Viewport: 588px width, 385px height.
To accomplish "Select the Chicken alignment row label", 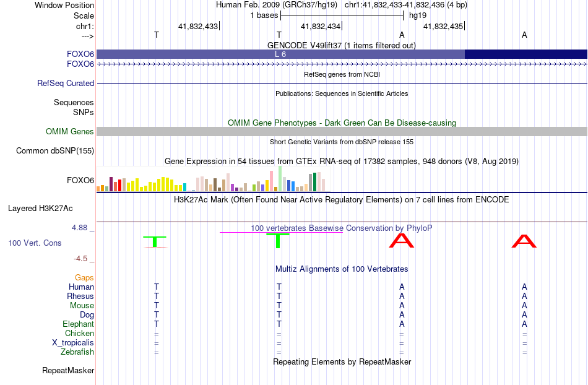I will pos(79,333).
